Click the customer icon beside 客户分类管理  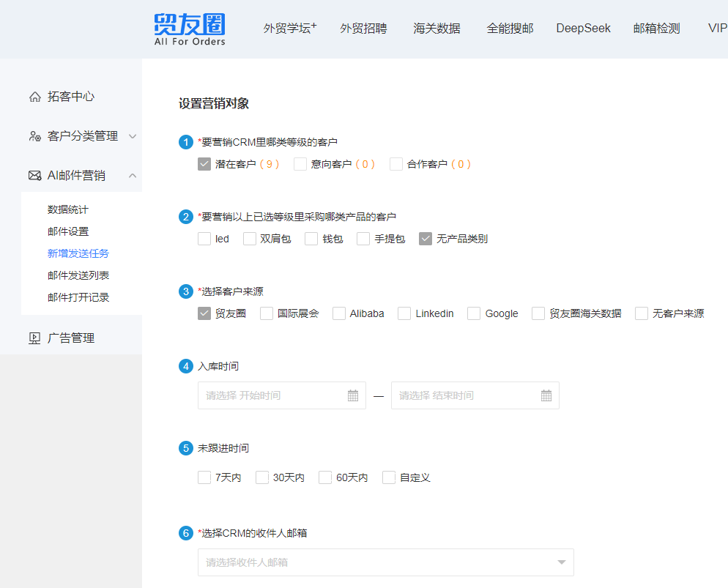coord(34,136)
